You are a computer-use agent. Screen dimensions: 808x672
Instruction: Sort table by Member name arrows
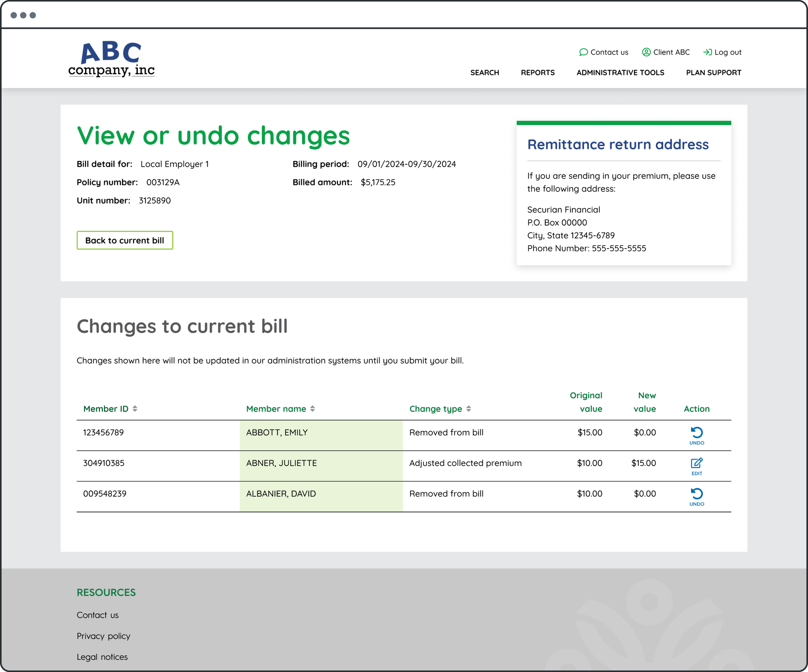pos(313,409)
